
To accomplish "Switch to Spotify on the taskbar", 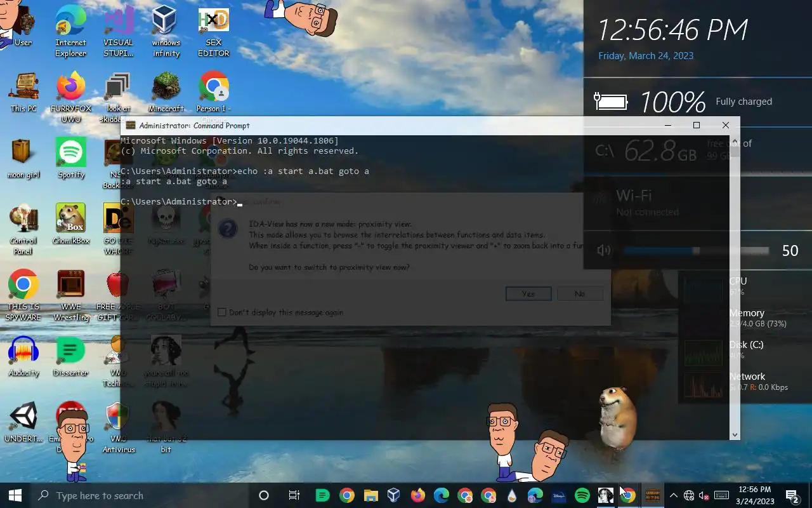I will (582, 495).
